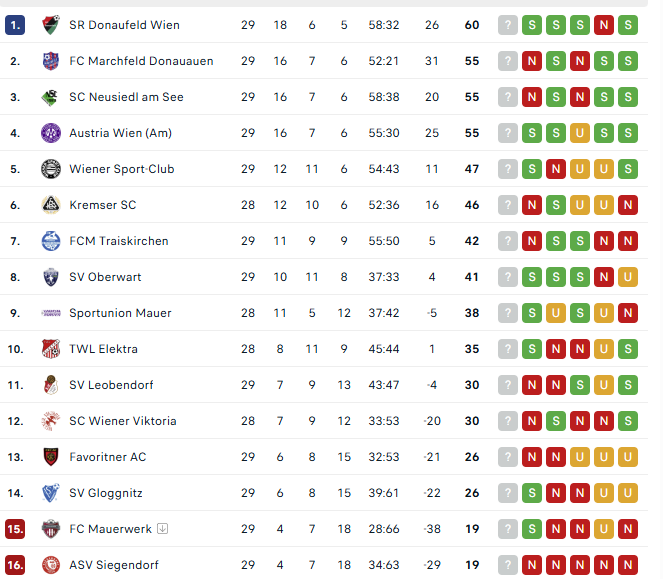Click rank 15 relegation position badge
Screen dimensions: 663x579
(15, 529)
